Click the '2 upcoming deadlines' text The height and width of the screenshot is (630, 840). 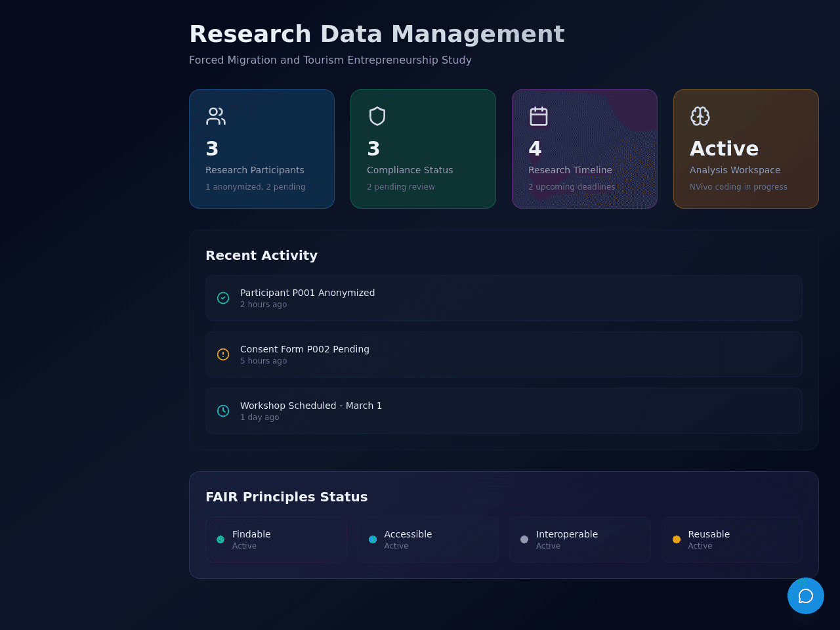572,187
